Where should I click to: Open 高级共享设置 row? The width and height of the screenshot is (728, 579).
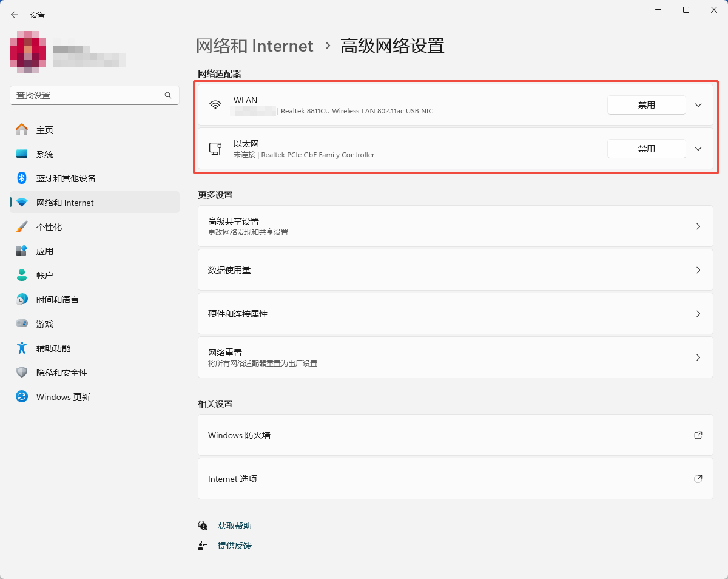(x=455, y=226)
